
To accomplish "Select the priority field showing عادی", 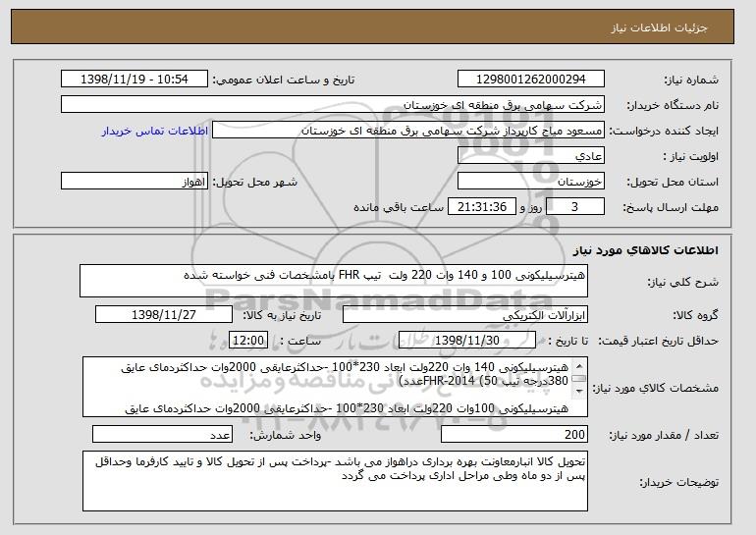I will pos(531,156).
